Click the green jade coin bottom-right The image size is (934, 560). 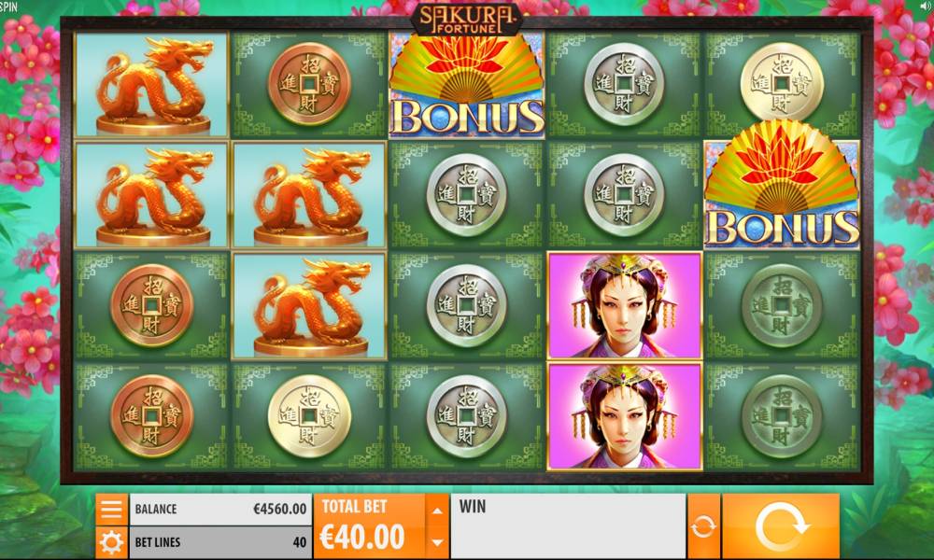[782, 416]
